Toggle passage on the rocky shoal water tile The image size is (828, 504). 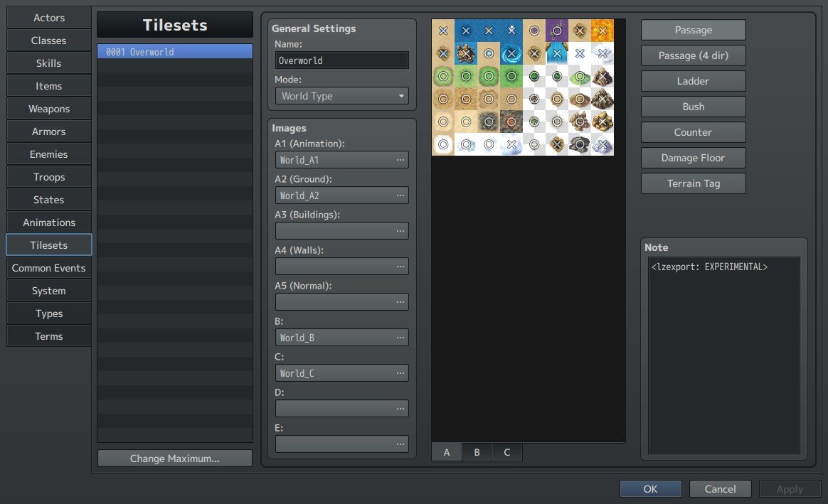(466, 53)
